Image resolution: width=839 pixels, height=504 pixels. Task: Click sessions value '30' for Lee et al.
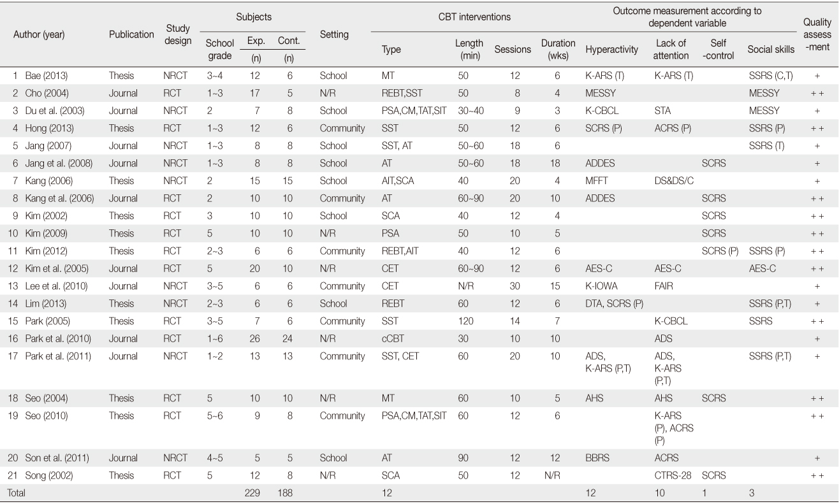tap(514, 286)
